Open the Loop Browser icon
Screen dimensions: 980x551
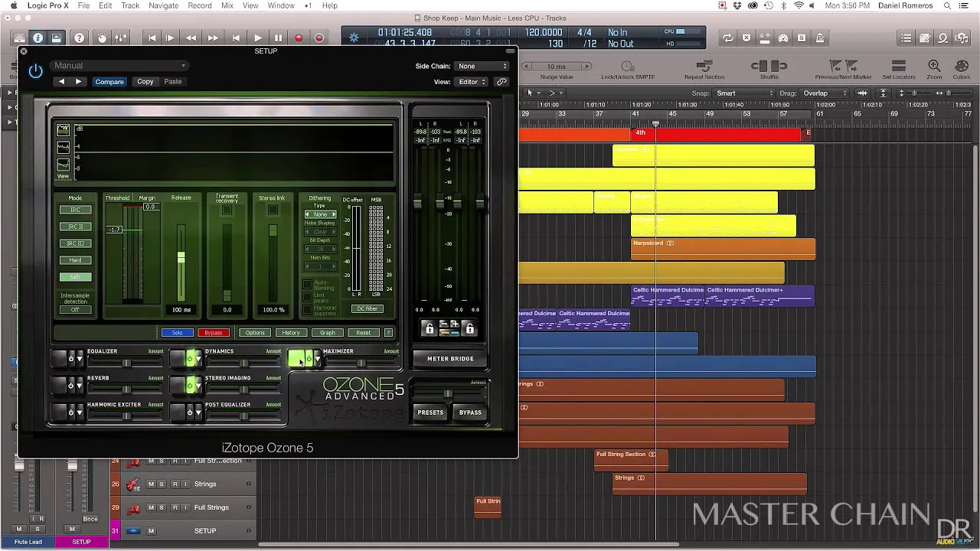click(x=943, y=37)
